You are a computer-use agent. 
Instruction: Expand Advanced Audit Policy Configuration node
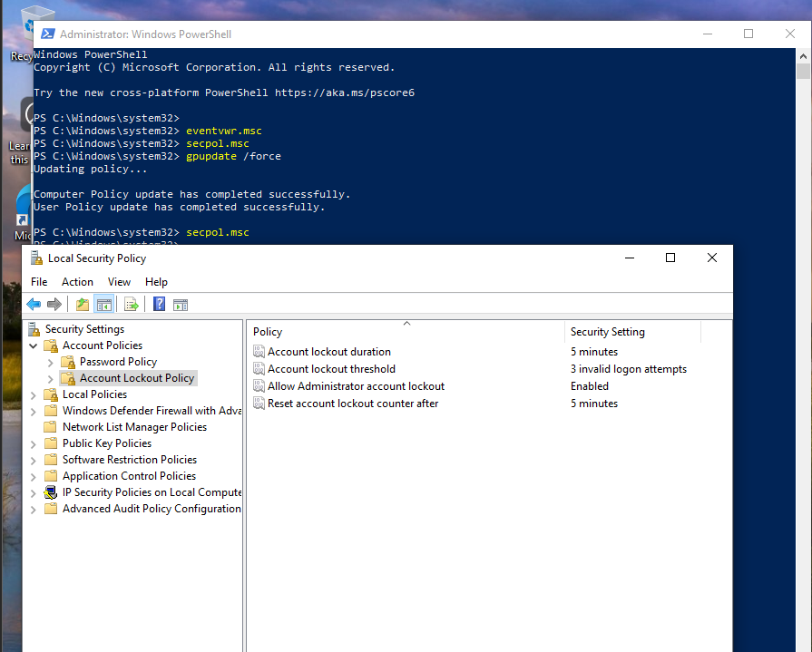(x=34, y=509)
